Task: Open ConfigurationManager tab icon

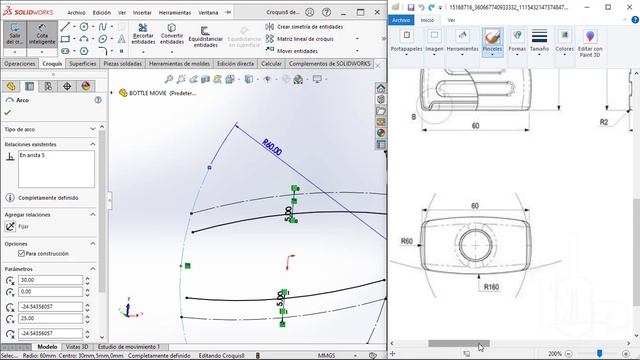Action: 48,86
